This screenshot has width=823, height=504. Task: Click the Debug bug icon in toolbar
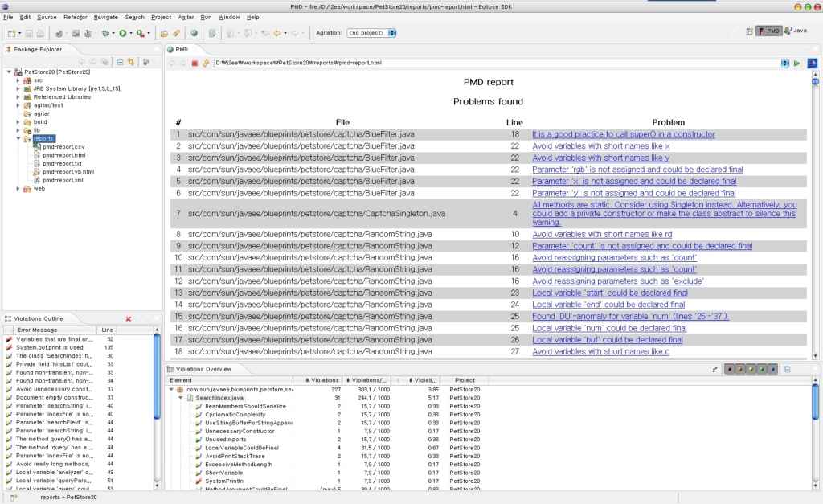click(x=105, y=33)
